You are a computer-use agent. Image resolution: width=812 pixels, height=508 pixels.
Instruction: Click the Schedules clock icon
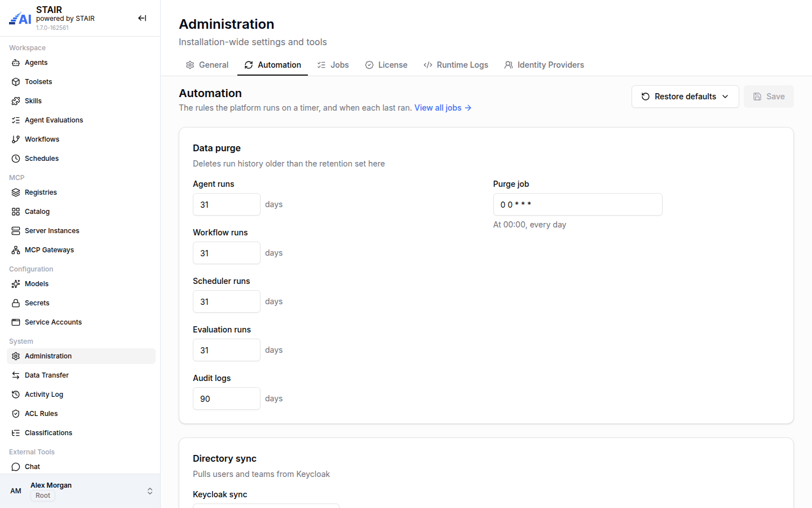click(x=16, y=159)
